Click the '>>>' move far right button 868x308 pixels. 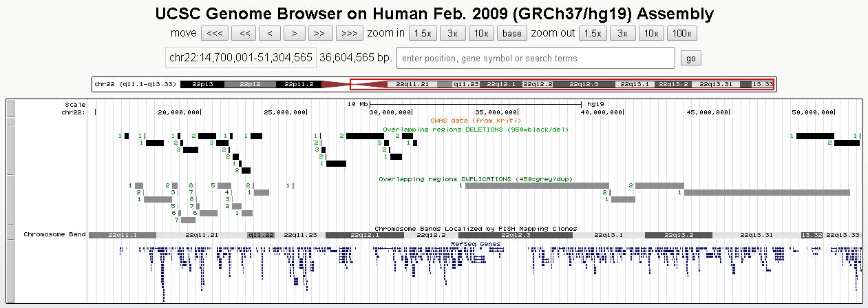tap(349, 33)
